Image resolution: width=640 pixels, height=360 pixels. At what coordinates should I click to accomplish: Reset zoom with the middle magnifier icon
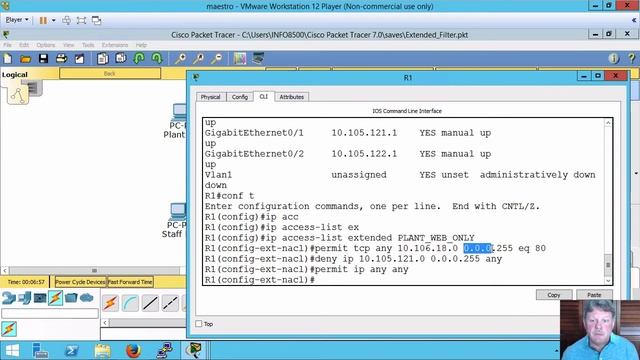coord(198,59)
